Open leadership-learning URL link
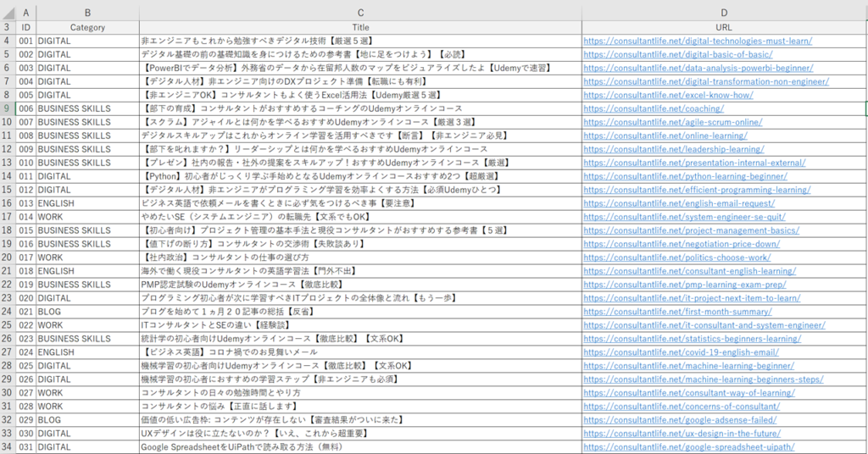The image size is (868, 454). click(x=674, y=149)
